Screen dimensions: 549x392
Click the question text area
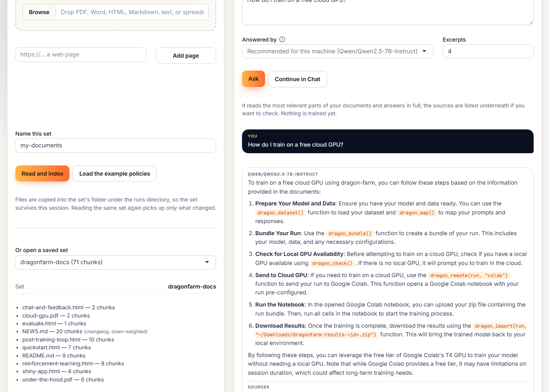388,12
